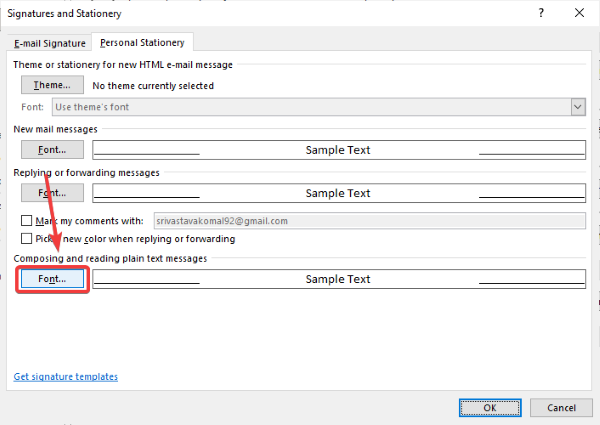
Task: Click the reply/forward Sample Text preview
Action: pos(338,193)
